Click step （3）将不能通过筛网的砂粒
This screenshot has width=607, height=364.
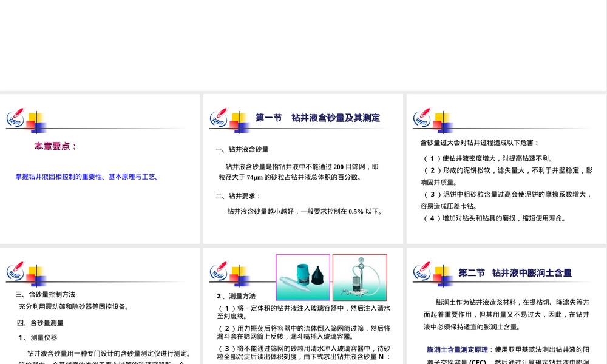pyautogui.click(x=303, y=352)
